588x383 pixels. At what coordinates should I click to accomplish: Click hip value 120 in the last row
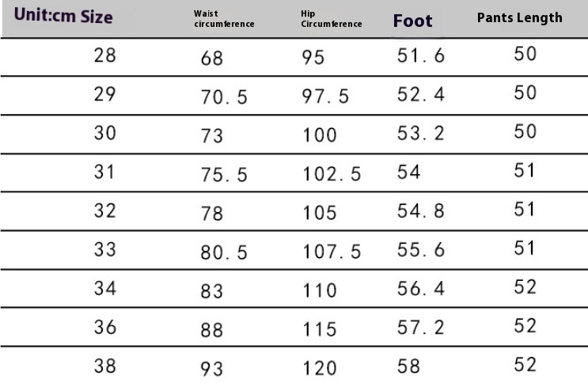coord(320,368)
